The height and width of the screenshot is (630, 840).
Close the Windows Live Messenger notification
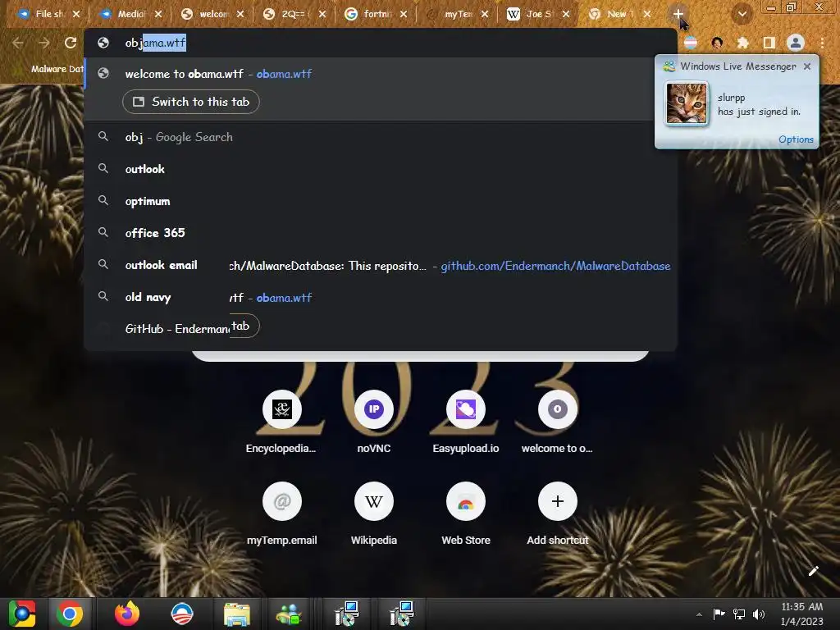[807, 66]
